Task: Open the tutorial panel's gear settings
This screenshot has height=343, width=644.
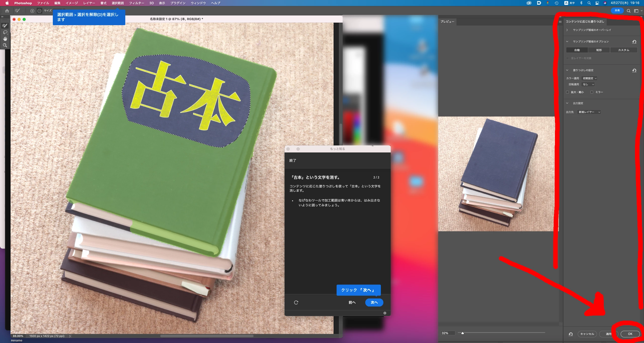Action: (x=385, y=313)
